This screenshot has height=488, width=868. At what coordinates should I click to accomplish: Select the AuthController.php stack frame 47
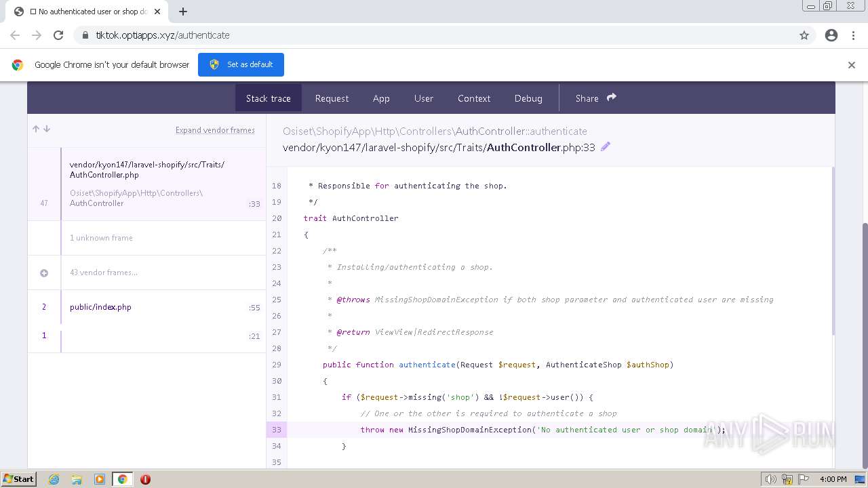click(146, 184)
